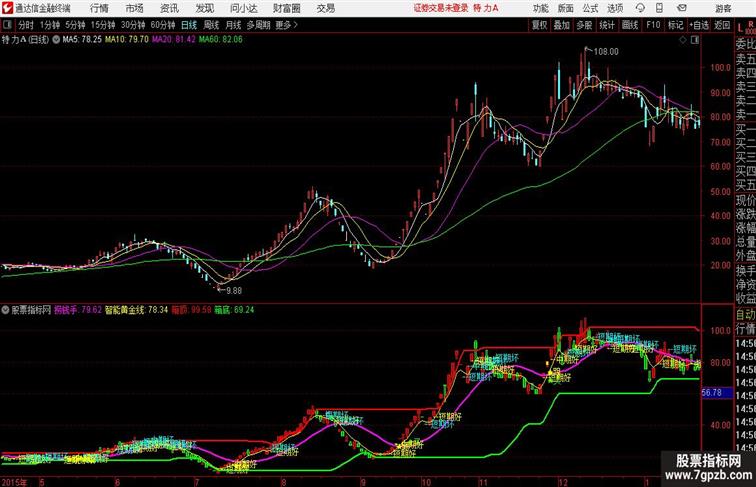The height and width of the screenshot is (487, 756).
Task: Click the 捞钱手: 79.62 indicator value
Action: pos(78,310)
